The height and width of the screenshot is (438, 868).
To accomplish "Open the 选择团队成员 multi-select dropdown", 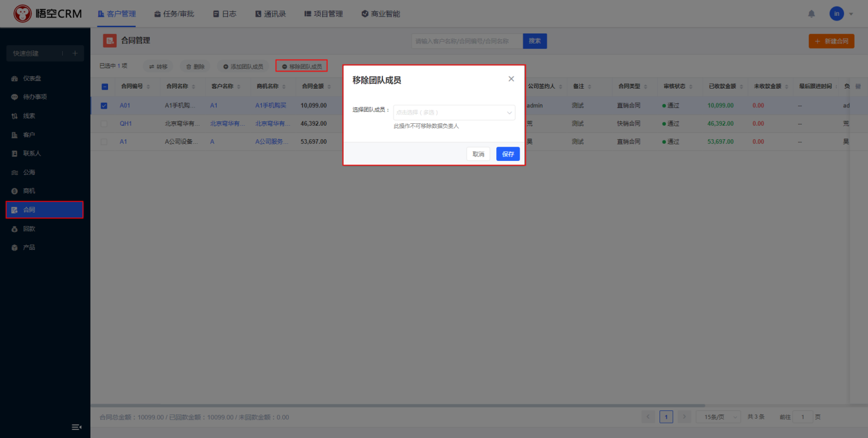I will (x=454, y=112).
